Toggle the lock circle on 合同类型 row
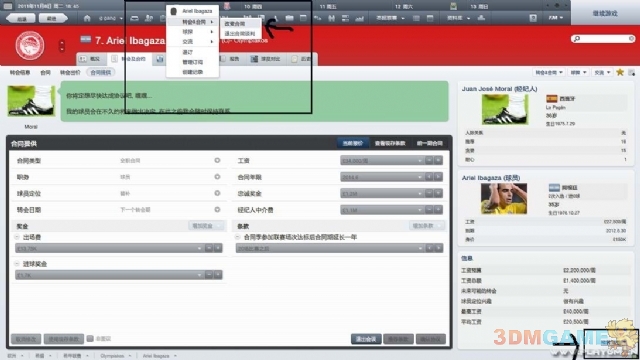640x360 pixels. pyautogui.click(x=217, y=160)
